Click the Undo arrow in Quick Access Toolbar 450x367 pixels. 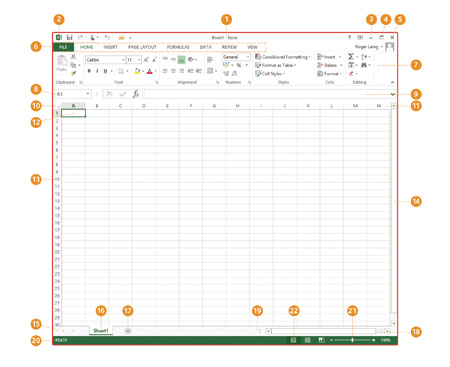pos(107,38)
